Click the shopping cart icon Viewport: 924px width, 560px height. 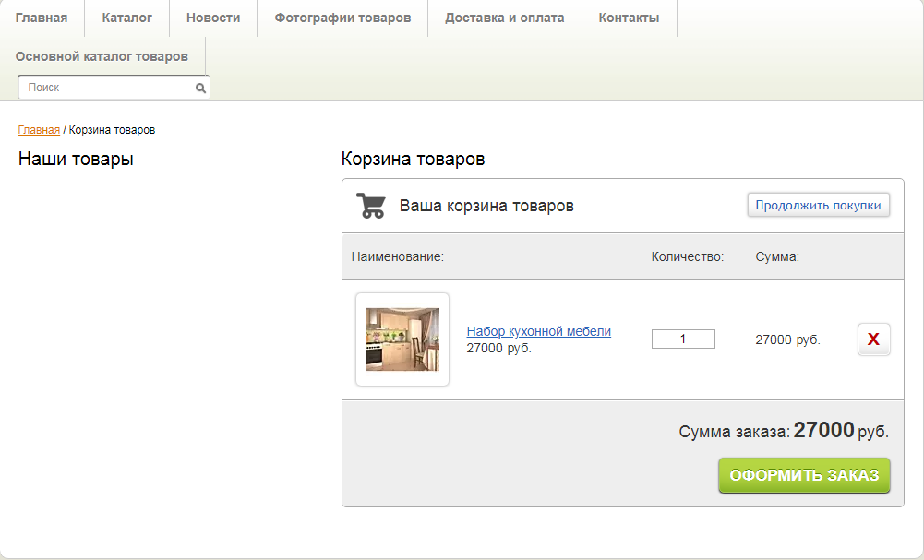[x=371, y=206]
